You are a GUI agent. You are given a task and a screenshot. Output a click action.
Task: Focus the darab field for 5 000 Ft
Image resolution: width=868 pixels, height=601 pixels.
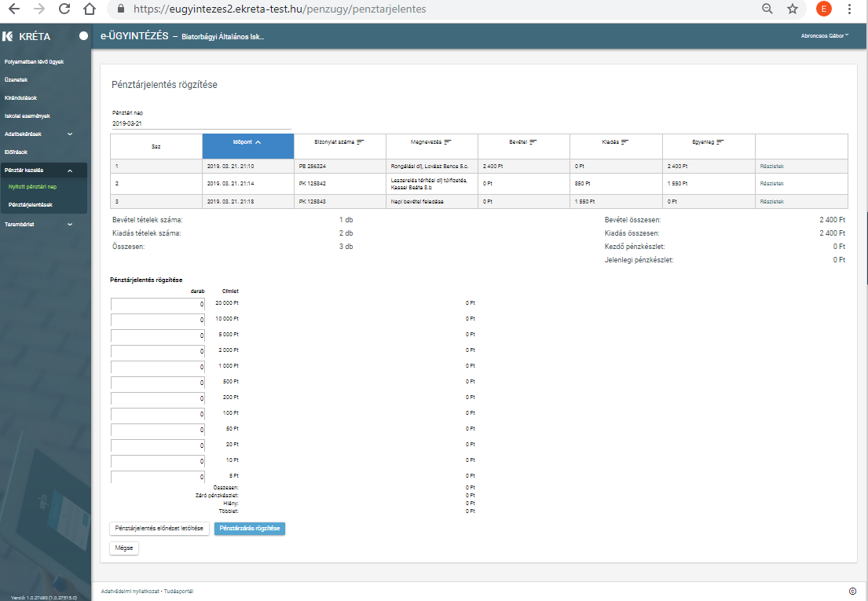click(158, 335)
